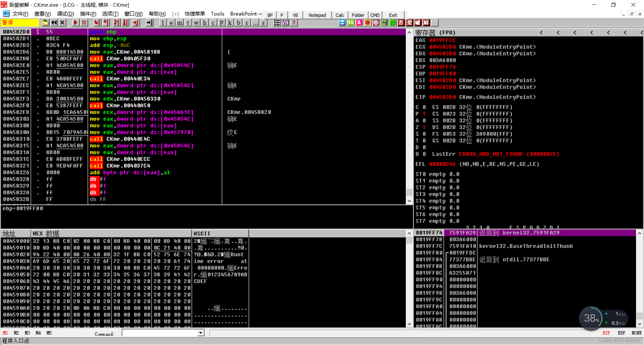
Task: Open the Call stack window
Action: tap(230, 22)
